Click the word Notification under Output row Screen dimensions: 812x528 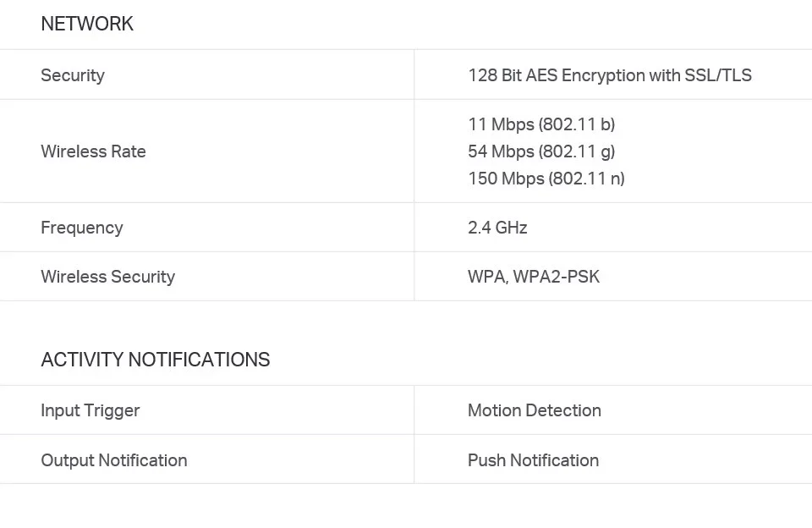(x=142, y=460)
